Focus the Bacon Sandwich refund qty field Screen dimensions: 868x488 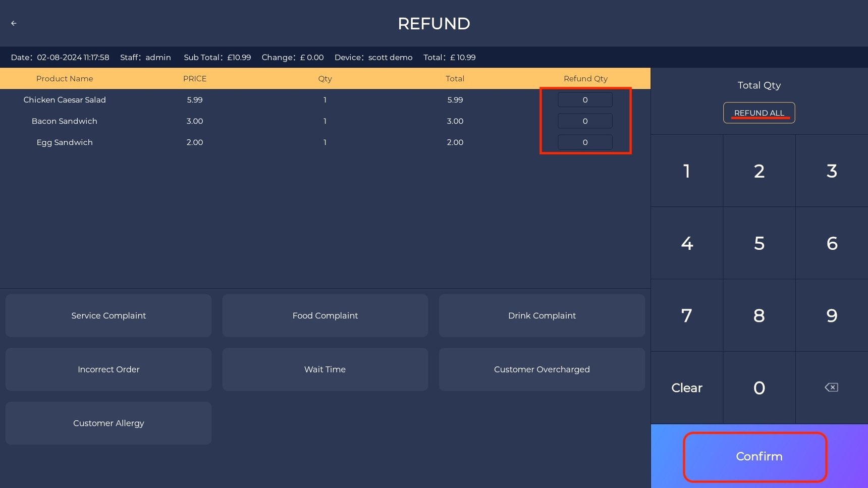[x=585, y=121]
